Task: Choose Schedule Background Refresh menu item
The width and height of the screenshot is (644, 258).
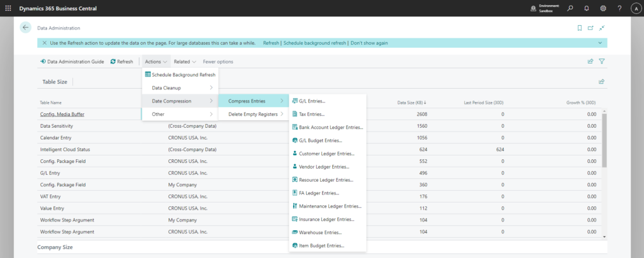Action: click(x=180, y=75)
